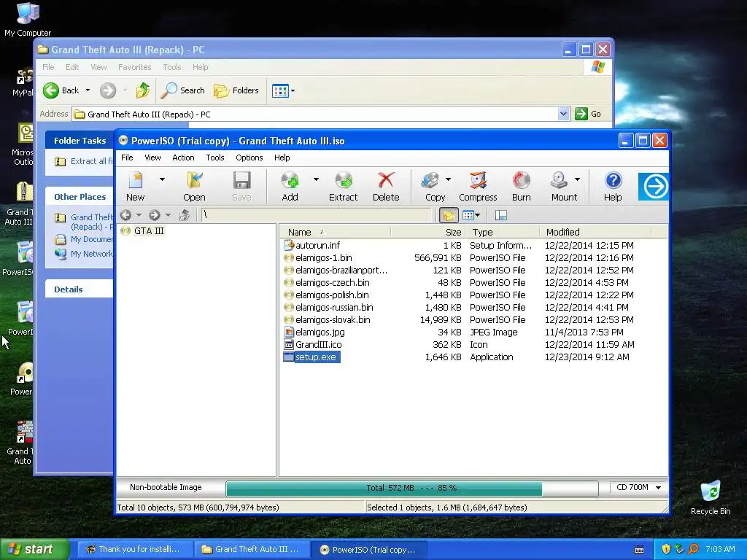Select the elamigos.jpg file

click(x=320, y=332)
